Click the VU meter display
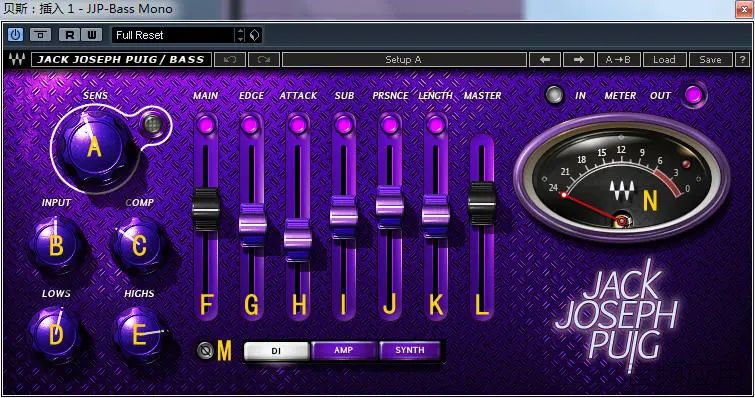Screen dimensions: 755x398 621,178
